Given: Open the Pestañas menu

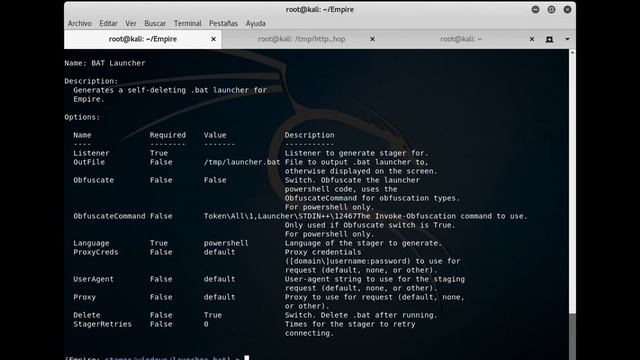Looking at the screenshot, I should (223, 23).
